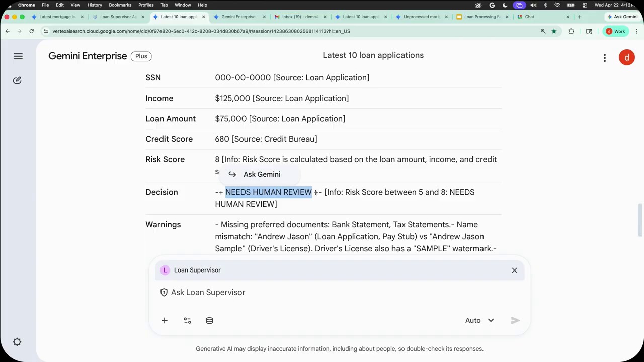Image resolution: width=644 pixels, height=362 pixels.
Task: Open the Chrome Work profile chip
Action: (615, 31)
